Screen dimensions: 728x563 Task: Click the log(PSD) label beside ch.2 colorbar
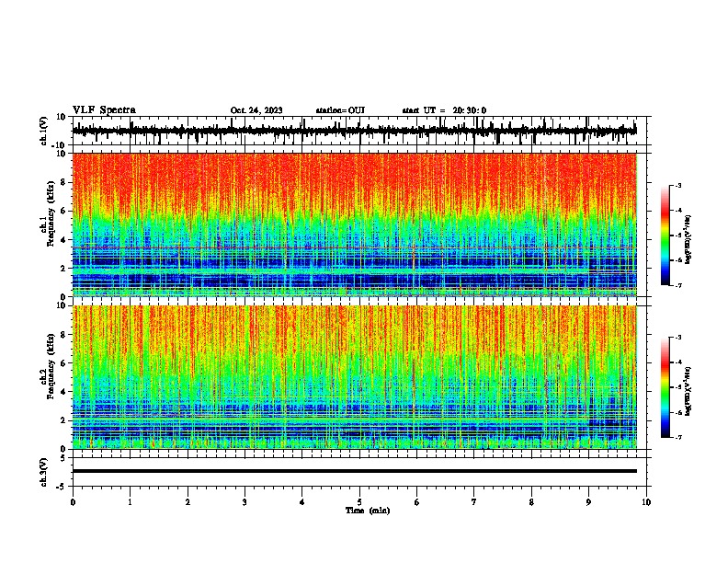point(688,391)
